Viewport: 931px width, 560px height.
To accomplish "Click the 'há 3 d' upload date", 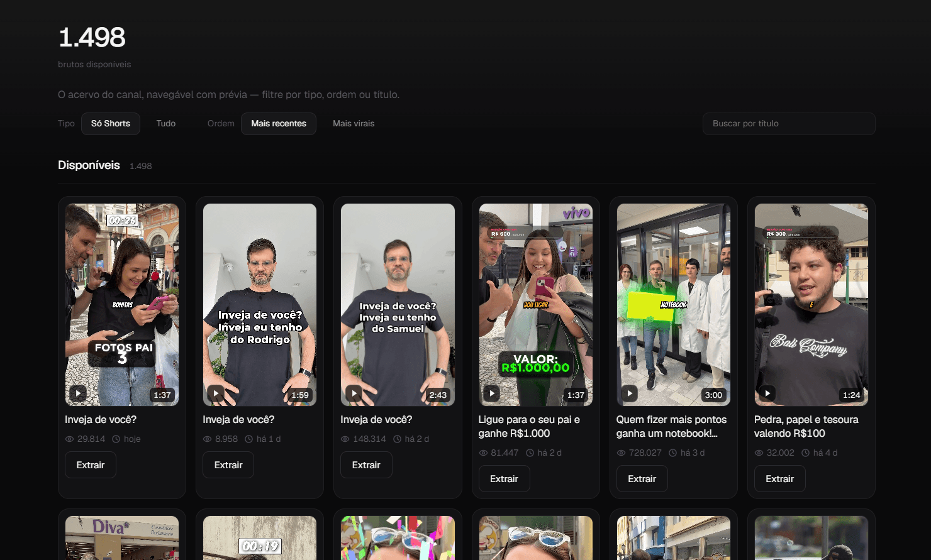I will coord(693,453).
